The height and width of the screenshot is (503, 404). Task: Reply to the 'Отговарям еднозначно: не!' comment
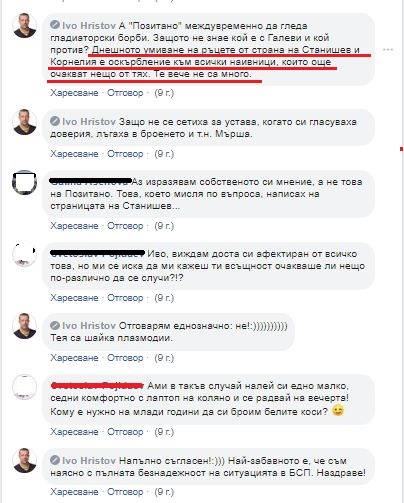[125, 358]
